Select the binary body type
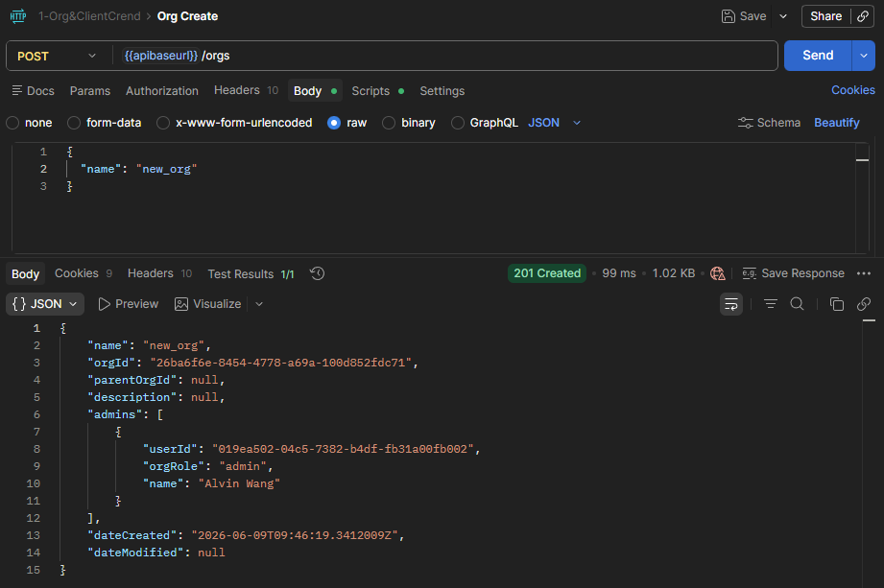The height and width of the screenshot is (588, 884). [389, 123]
